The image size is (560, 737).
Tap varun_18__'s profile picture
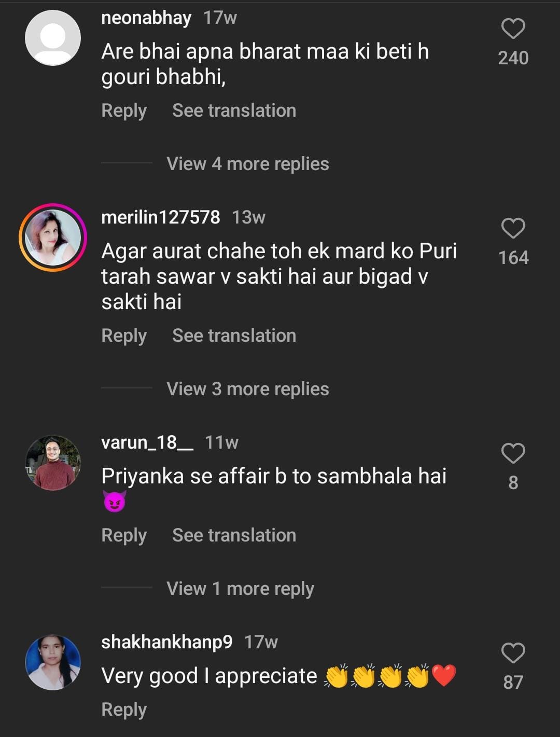tap(53, 463)
